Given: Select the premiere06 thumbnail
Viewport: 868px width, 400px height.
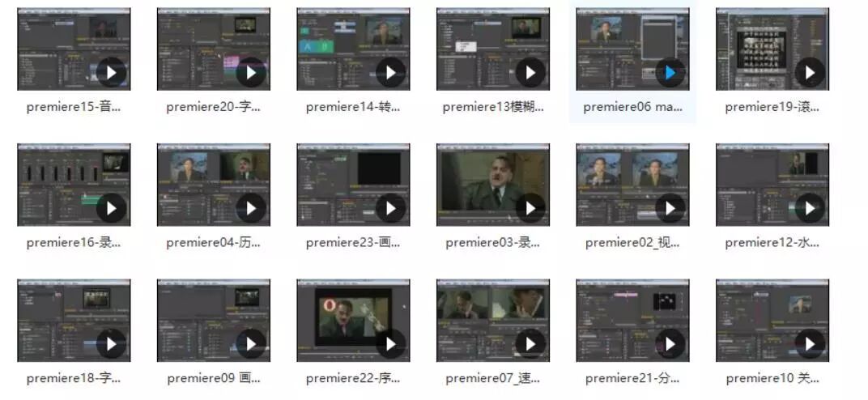Looking at the screenshot, I should [x=632, y=49].
